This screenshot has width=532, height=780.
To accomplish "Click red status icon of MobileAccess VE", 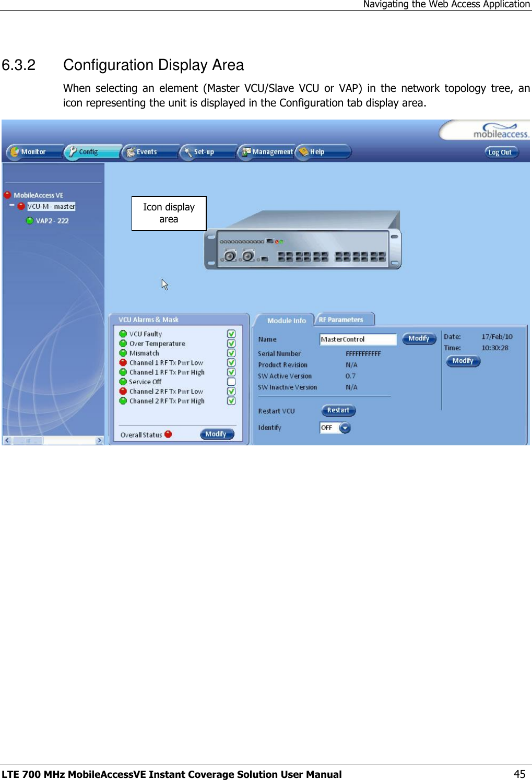I will (x=7, y=195).
